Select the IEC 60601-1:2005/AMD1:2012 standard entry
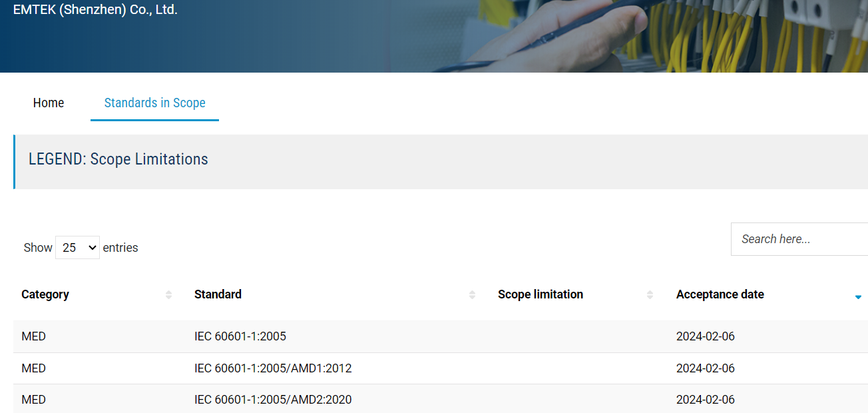The width and height of the screenshot is (868, 413). 273,368
